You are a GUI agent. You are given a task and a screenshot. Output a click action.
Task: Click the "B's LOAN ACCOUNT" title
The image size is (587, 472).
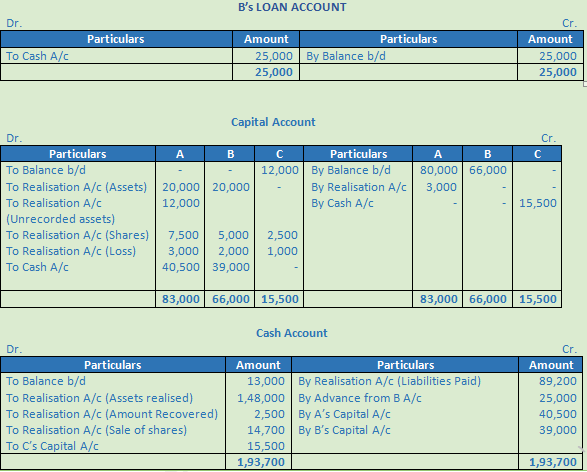tap(292, 7)
